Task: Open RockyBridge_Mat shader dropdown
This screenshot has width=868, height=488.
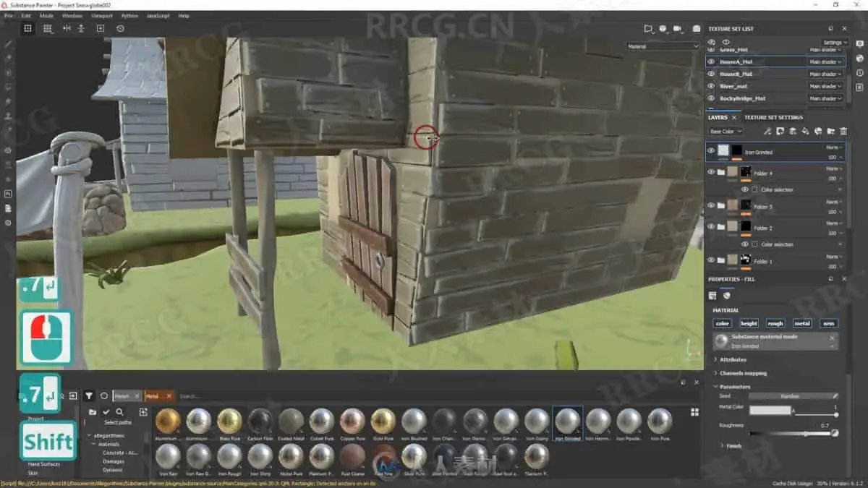Action: (825, 98)
